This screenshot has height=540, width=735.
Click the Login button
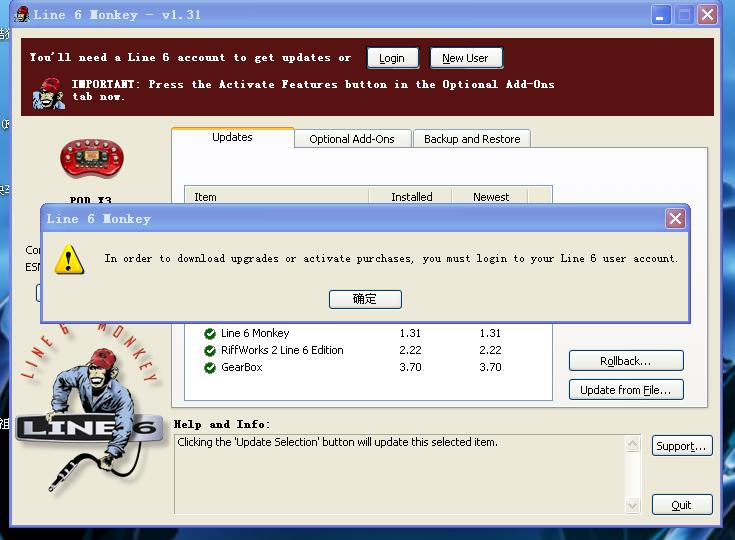[x=392, y=58]
